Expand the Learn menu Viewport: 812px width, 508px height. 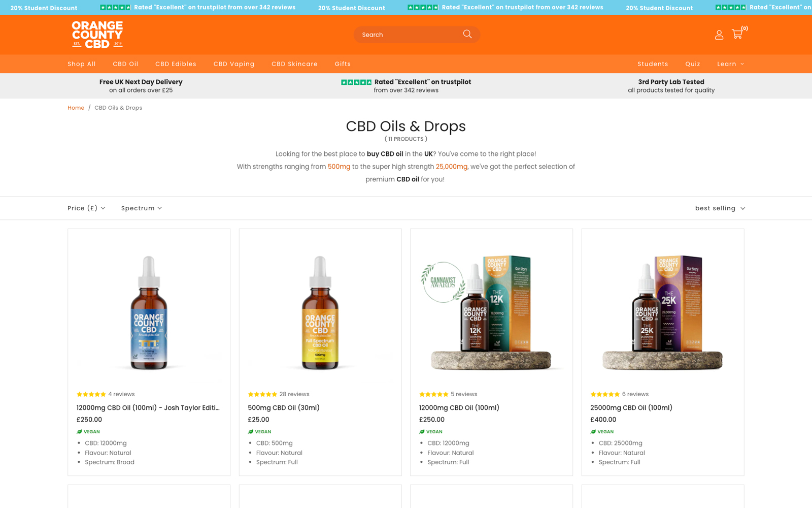730,64
